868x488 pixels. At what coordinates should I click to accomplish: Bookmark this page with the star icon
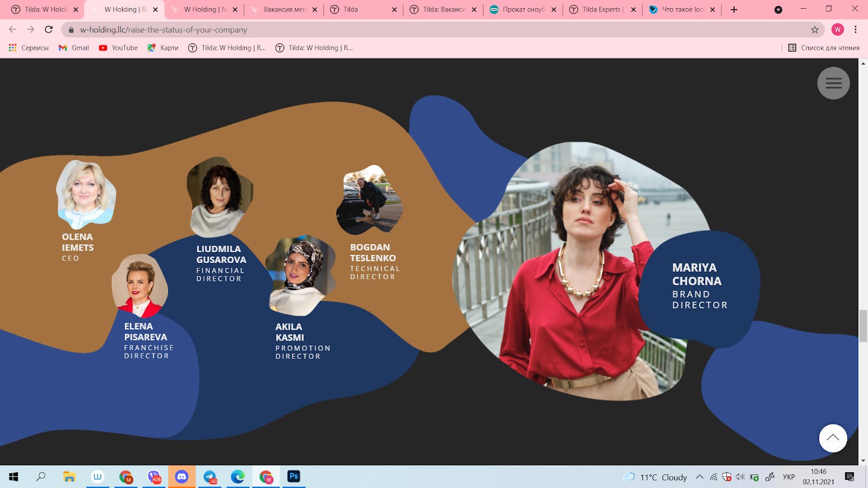[x=814, y=30]
